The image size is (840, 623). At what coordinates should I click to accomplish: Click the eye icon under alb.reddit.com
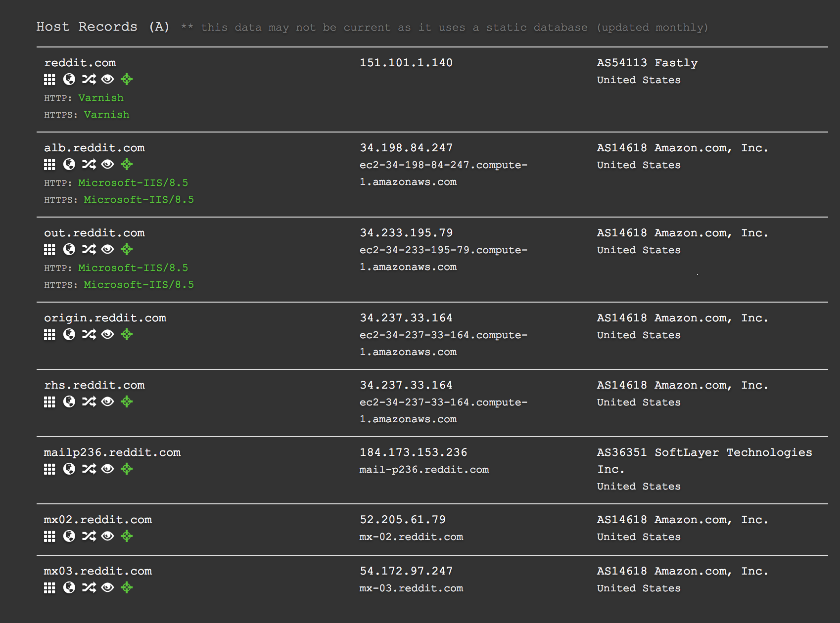[107, 164]
